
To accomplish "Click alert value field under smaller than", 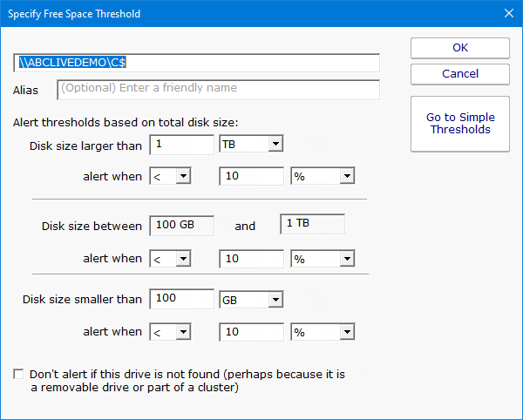I will [250, 332].
